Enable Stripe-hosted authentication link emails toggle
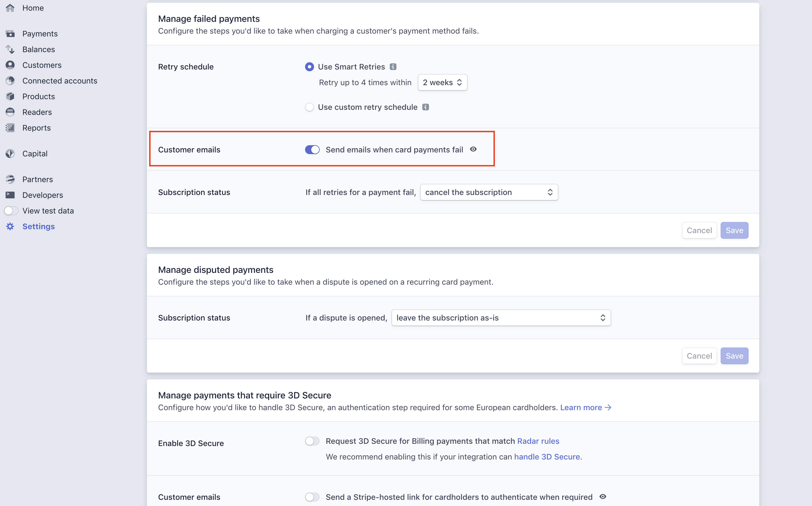Image resolution: width=812 pixels, height=506 pixels. pyautogui.click(x=312, y=497)
